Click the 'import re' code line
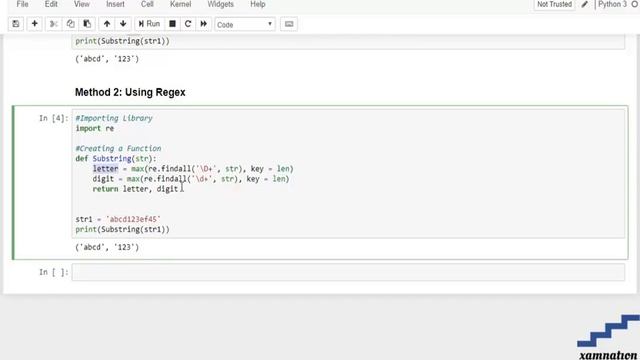Image resolution: width=640 pixels, height=360 pixels. 95,128
